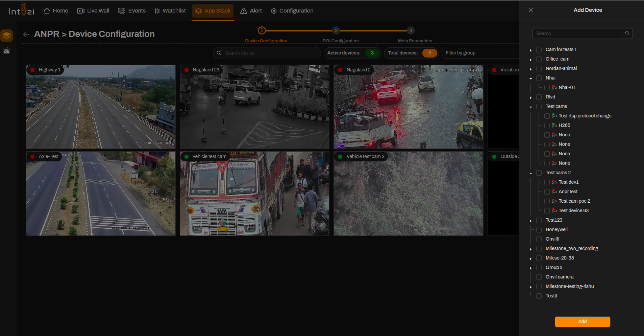Click the Intozi logo
The width and height of the screenshot is (644, 336).
click(22, 10)
